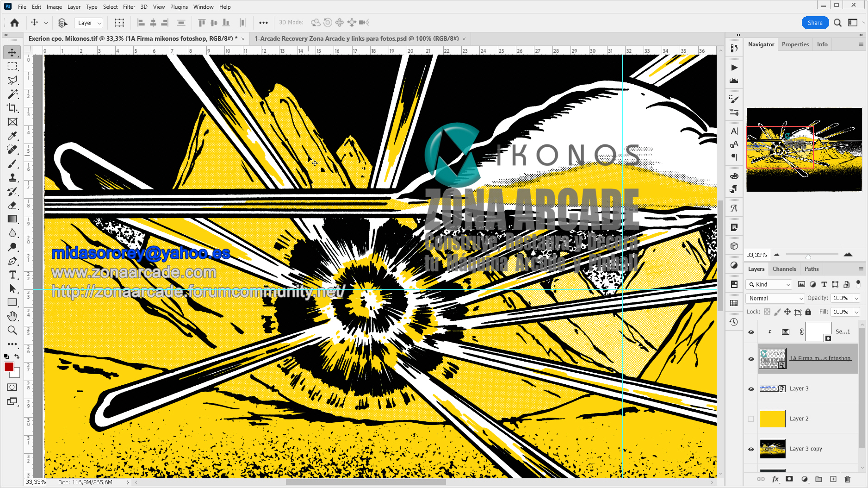
Task: Hide the Layer 3 layer
Action: point(751,389)
